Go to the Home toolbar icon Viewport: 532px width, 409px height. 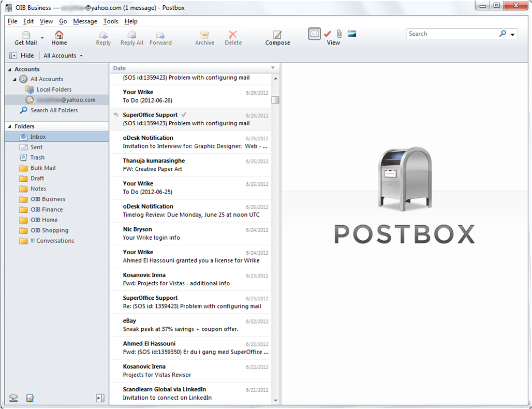(x=59, y=35)
